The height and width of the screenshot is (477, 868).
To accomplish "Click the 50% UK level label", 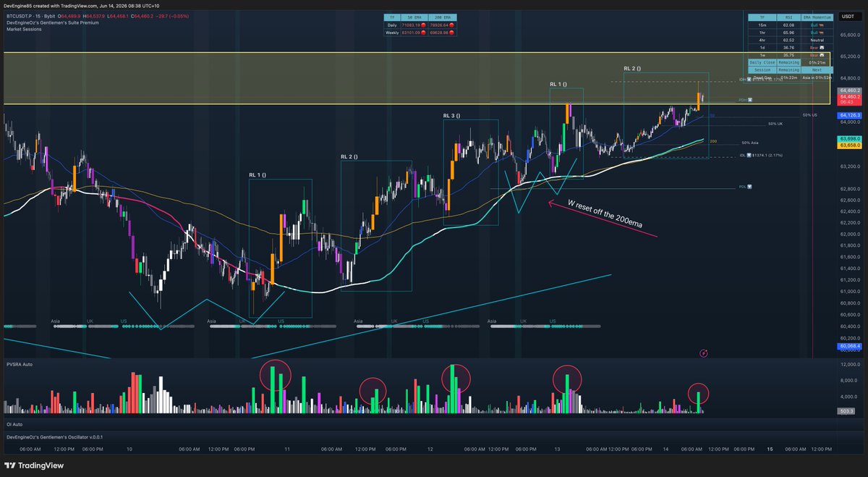I will point(775,124).
